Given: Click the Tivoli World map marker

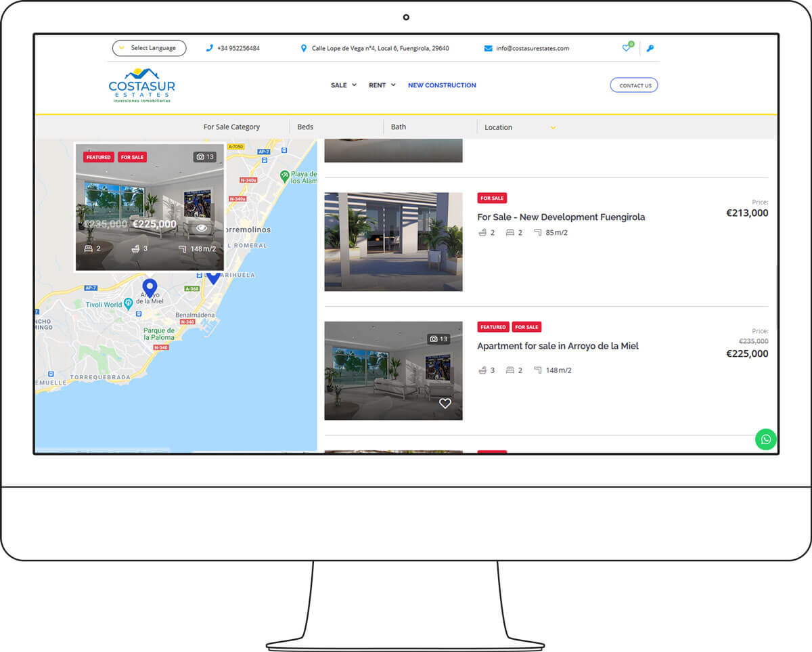Looking at the screenshot, I should pos(128,305).
